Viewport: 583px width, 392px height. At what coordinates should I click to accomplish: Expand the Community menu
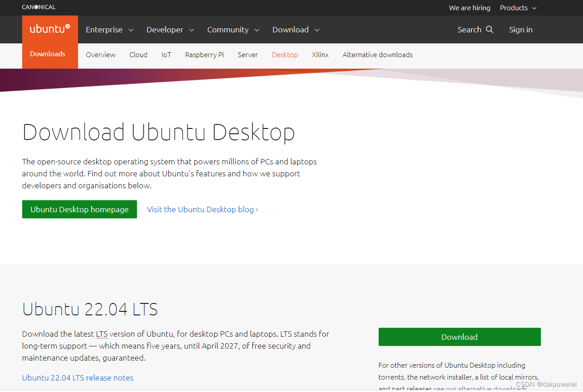click(233, 30)
